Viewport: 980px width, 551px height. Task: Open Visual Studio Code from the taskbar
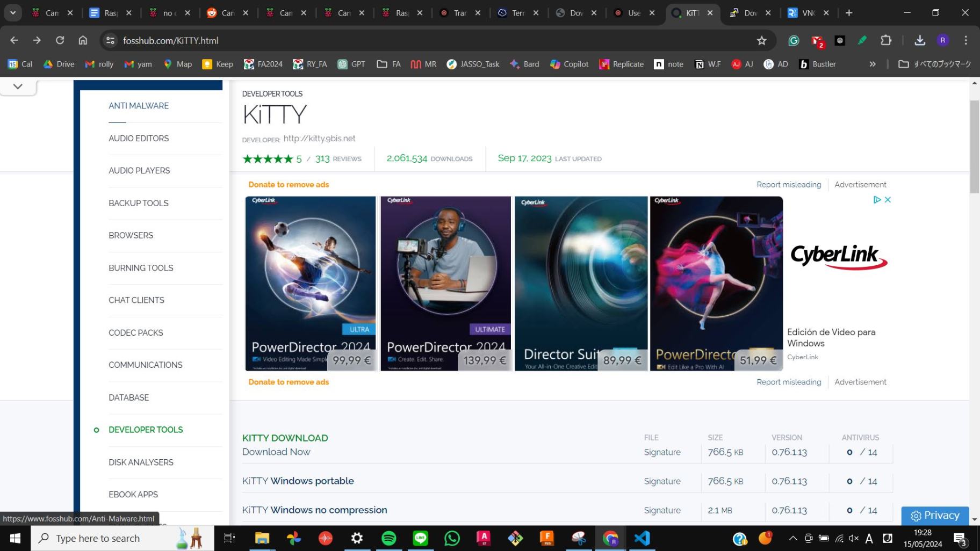642,538
